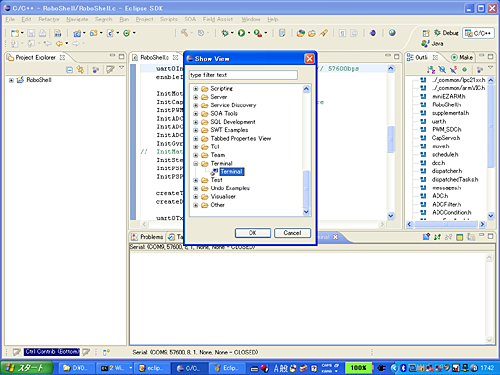This screenshot has width=500, height=375.
Task: Toggle sort icon in Outline toolbar
Action: (x=431, y=70)
